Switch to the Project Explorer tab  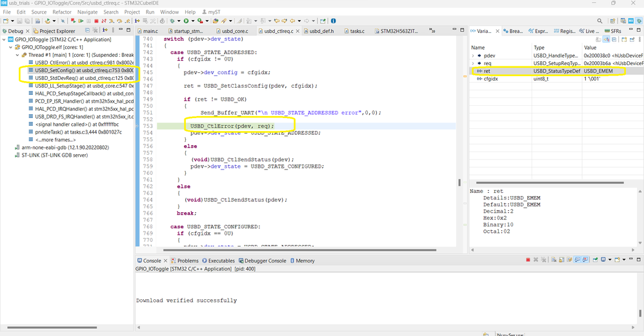coord(54,31)
